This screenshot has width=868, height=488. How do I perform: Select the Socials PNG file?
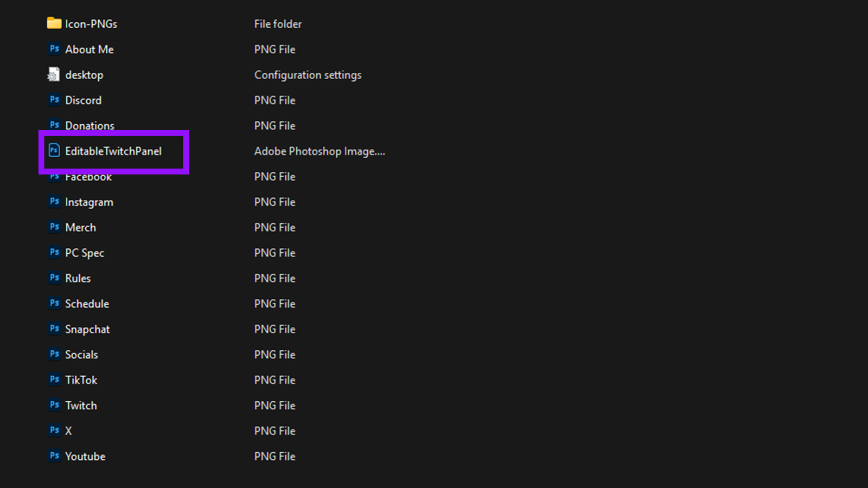[x=81, y=354]
